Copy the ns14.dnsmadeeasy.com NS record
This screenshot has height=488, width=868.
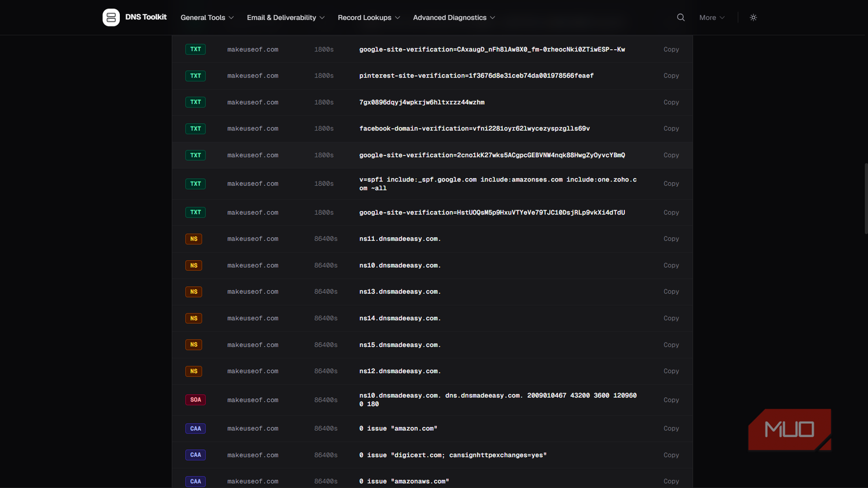coord(671,319)
